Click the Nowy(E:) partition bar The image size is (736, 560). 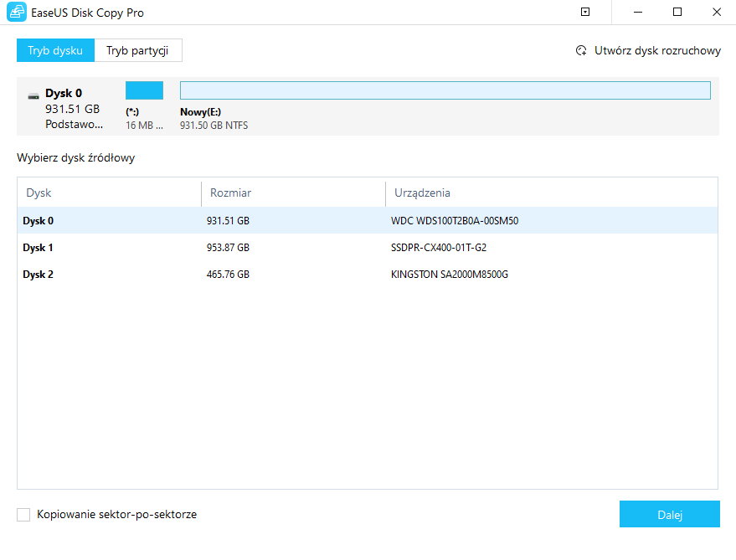point(445,90)
